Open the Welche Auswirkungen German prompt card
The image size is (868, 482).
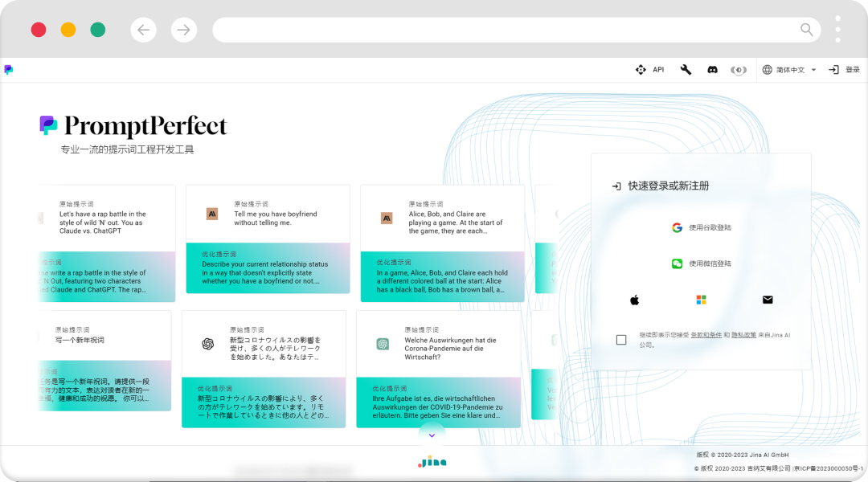(439, 369)
